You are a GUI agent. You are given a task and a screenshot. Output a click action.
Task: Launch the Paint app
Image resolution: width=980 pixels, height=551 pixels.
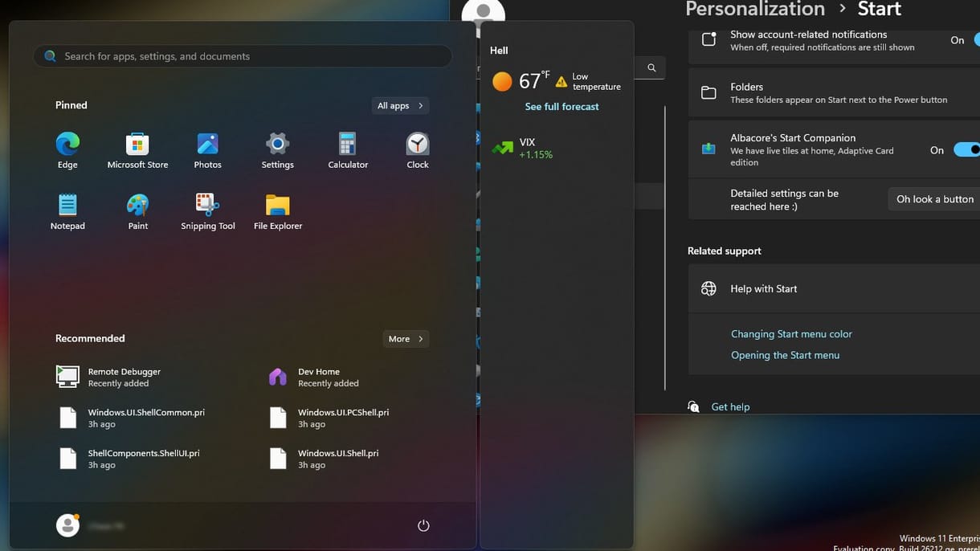point(137,212)
